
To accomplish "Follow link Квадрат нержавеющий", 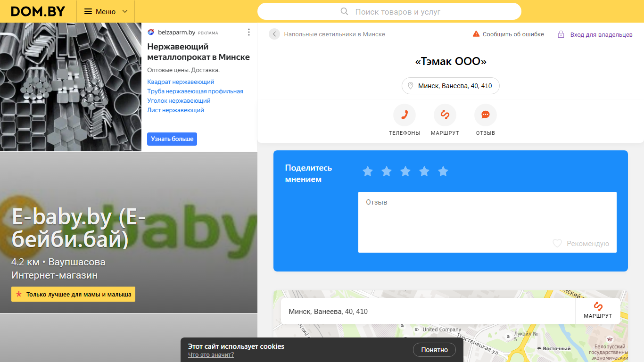I will 181,82.
